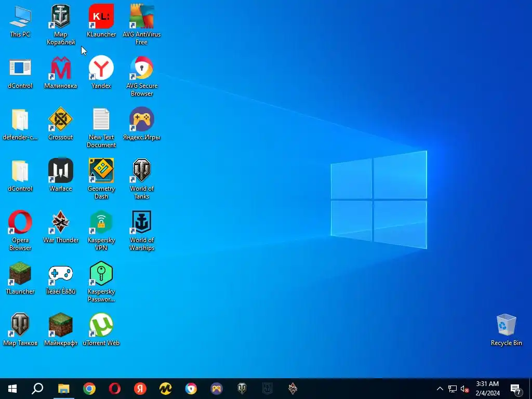Select the Recycle Bin icon

(x=506, y=330)
